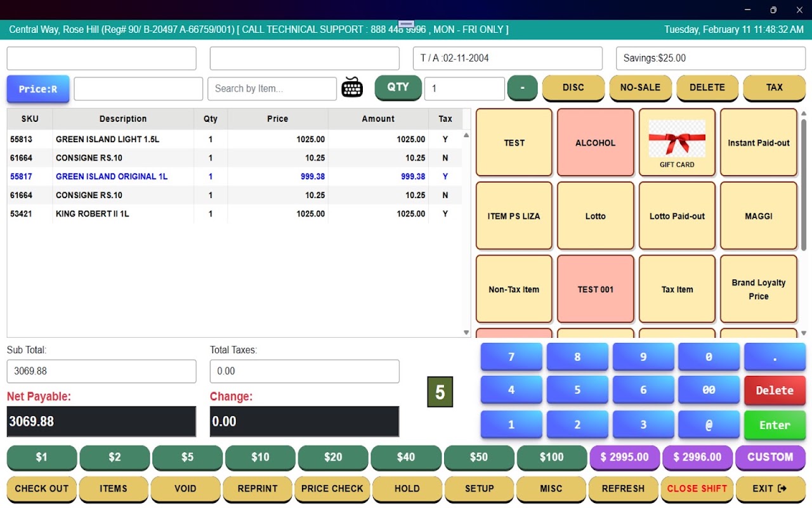Click the Search by Item field
812x508 pixels.
click(272, 89)
